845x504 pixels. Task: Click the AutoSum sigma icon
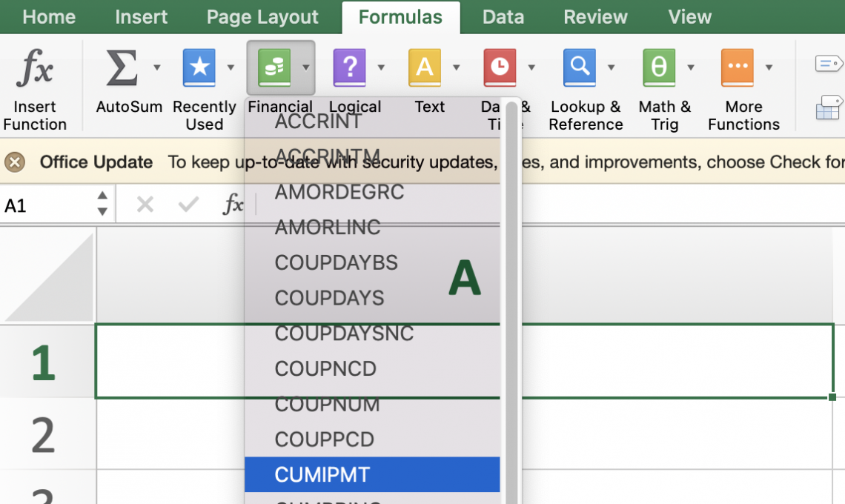click(x=122, y=68)
